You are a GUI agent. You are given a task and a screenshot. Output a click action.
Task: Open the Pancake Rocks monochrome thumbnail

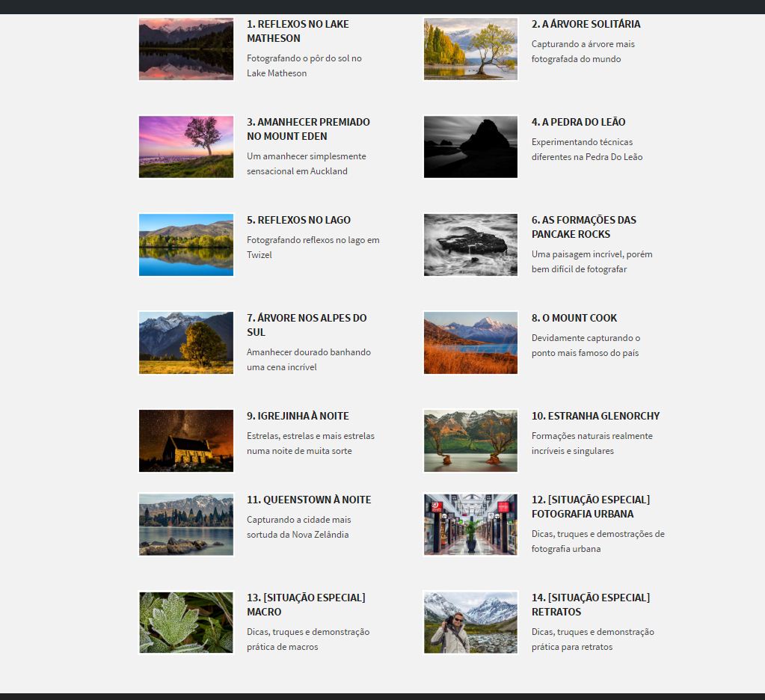[x=470, y=245]
